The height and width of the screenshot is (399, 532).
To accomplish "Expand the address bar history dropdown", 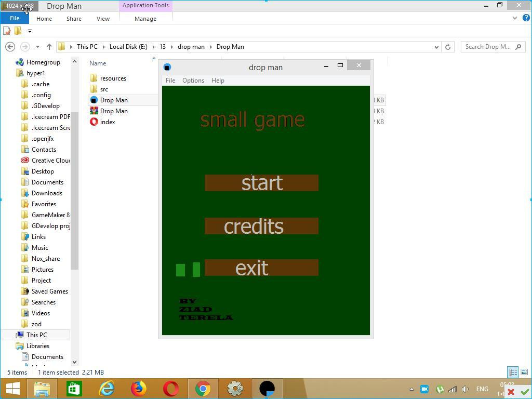I will [x=436, y=47].
